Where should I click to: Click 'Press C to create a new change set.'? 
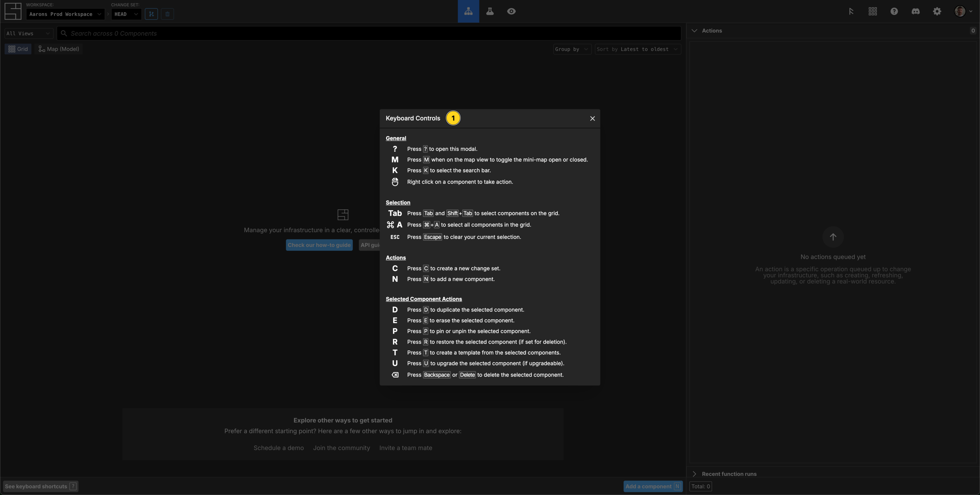point(454,269)
